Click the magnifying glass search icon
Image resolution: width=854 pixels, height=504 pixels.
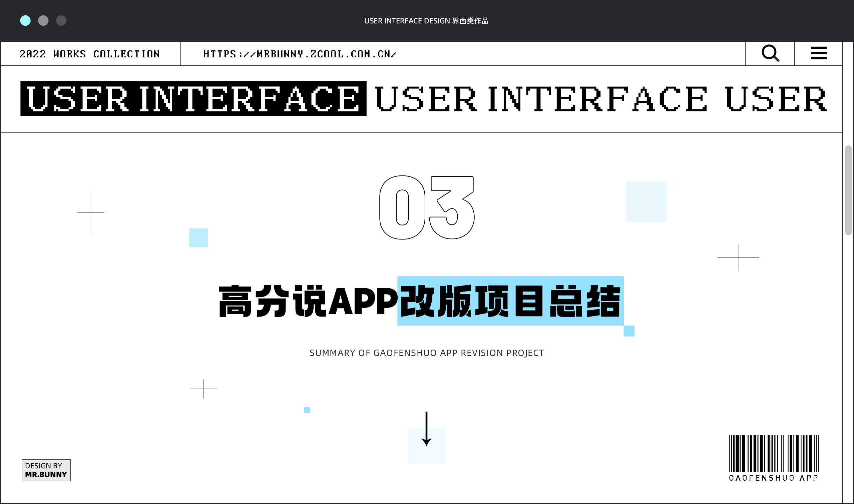[770, 53]
